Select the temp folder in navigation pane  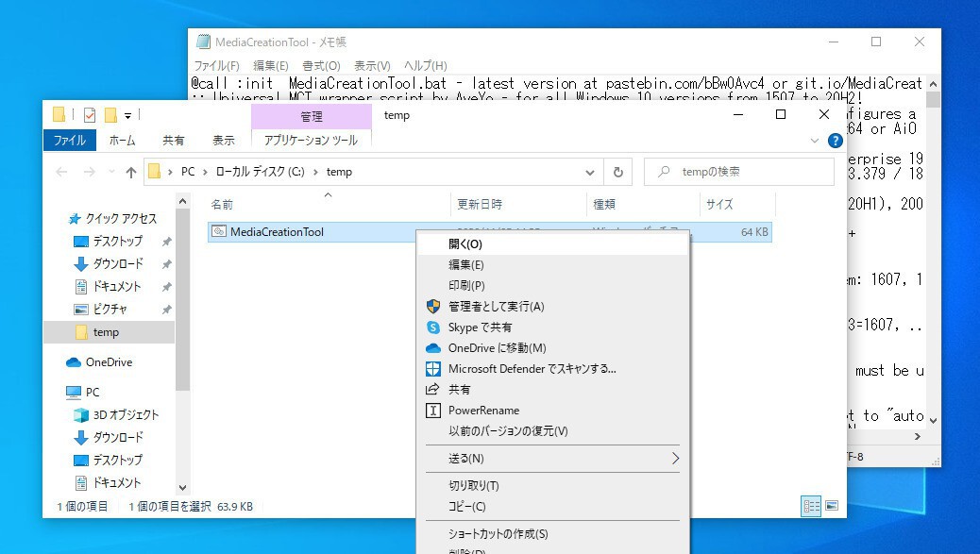pyautogui.click(x=109, y=332)
